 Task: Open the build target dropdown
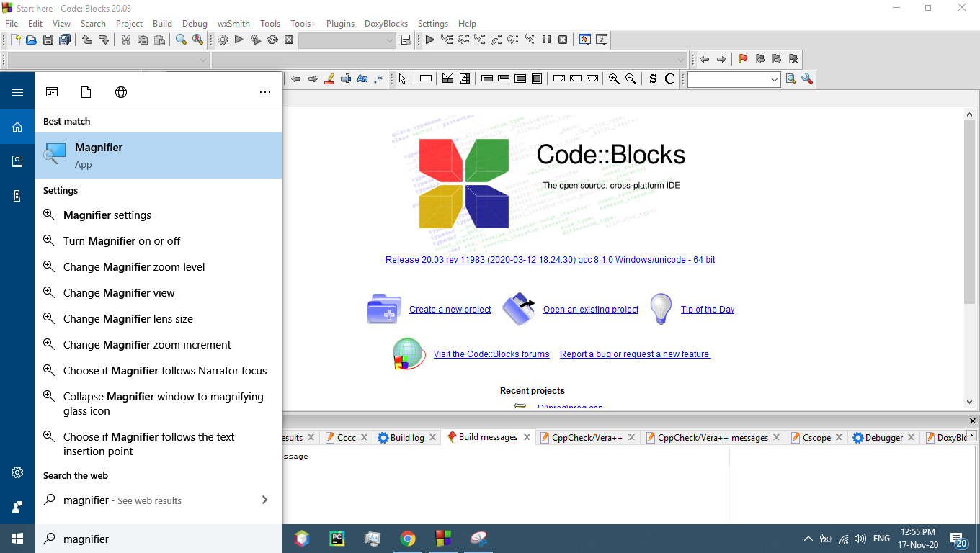[347, 40]
